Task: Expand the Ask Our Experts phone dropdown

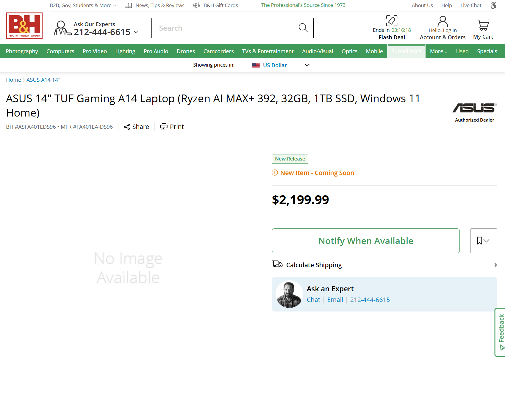Action: click(136, 32)
